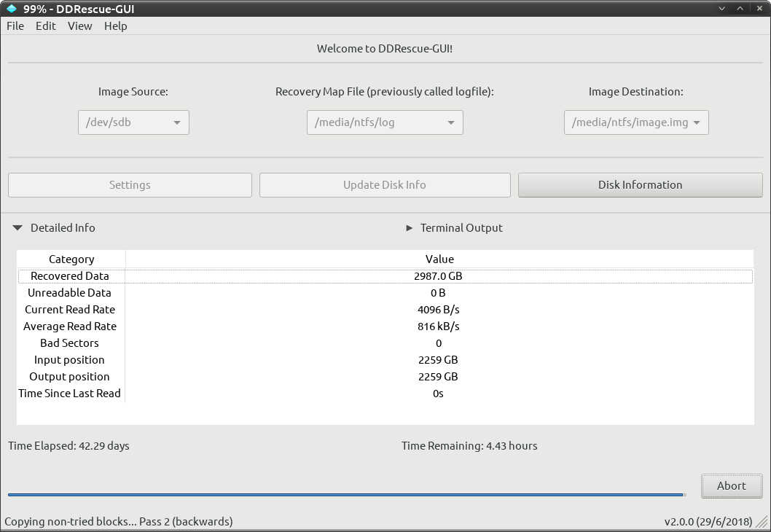
Task: Click the DDRescue-GUI app icon in title bar
Action: pos(12,8)
